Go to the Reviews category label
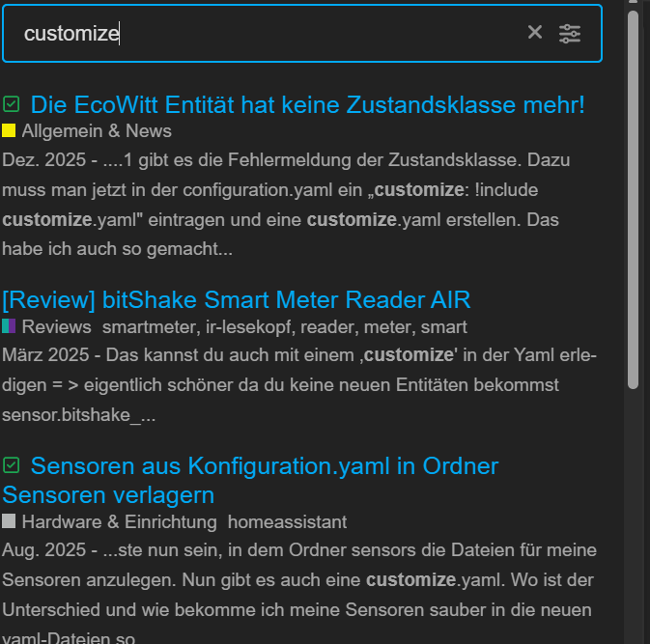Viewport: 650px width, 644px height. pyautogui.click(x=57, y=327)
